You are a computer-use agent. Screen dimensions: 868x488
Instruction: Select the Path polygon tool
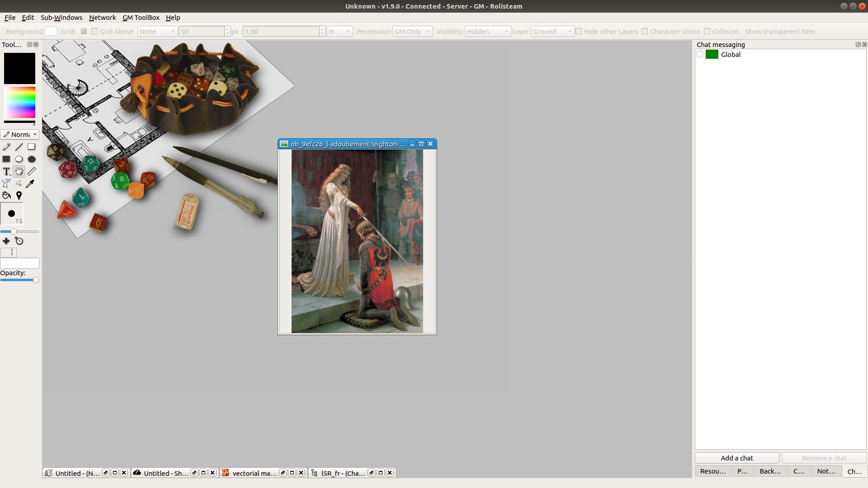[6, 183]
